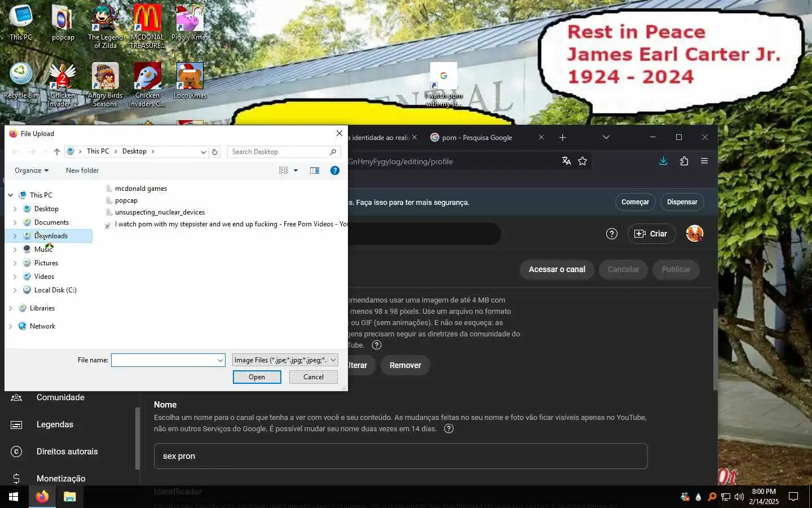Open File Explorer from the taskbar
This screenshot has height=508, width=812.
[x=69, y=497]
